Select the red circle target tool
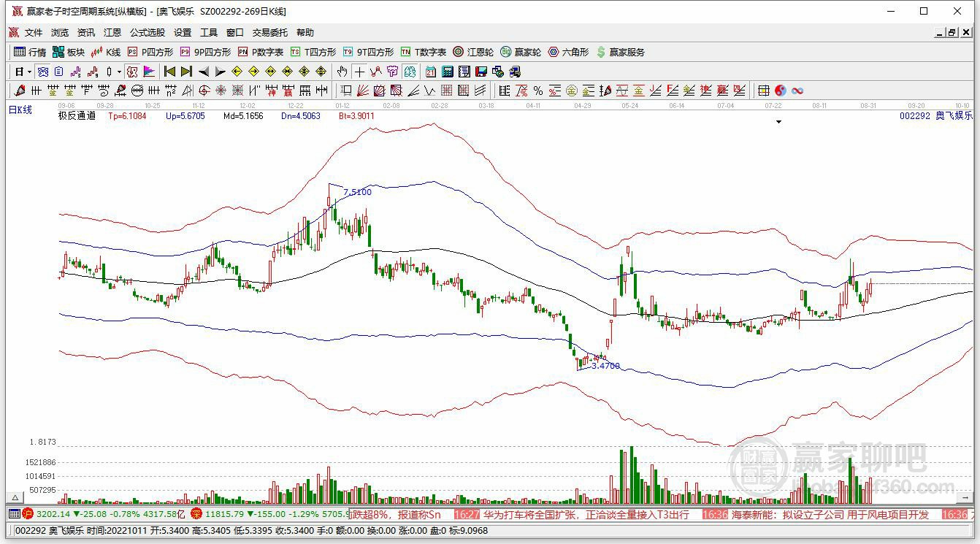Screen dimensions: 980x544 (x=204, y=91)
